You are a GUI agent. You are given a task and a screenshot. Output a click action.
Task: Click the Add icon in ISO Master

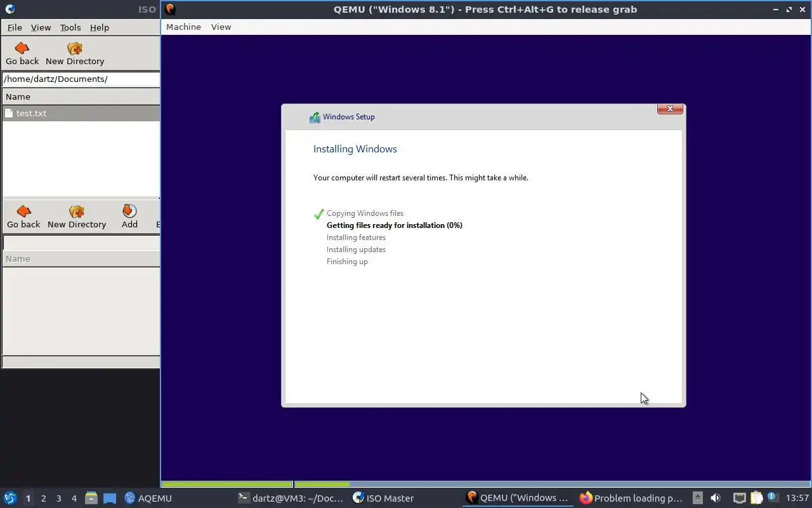click(x=129, y=211)
